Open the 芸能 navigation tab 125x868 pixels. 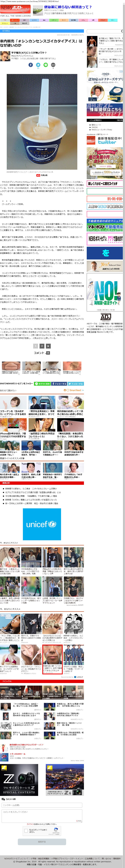[44, 20]
